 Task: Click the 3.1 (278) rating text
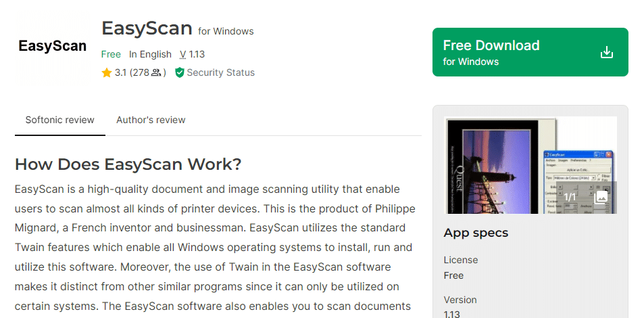point(140,73)
